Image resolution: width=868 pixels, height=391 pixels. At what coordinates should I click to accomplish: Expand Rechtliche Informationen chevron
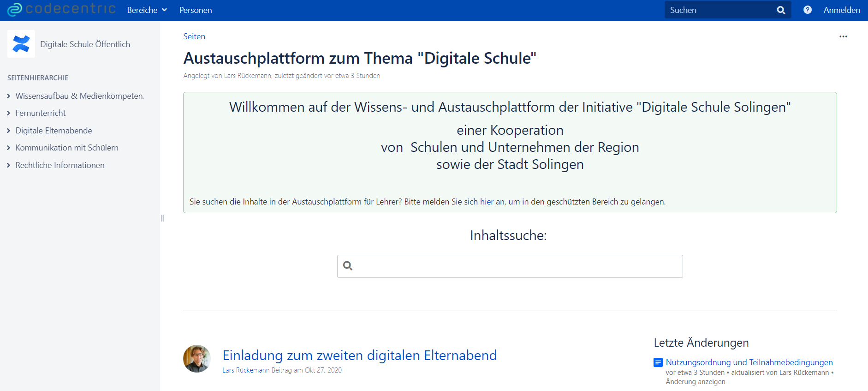tap(9, 165)
